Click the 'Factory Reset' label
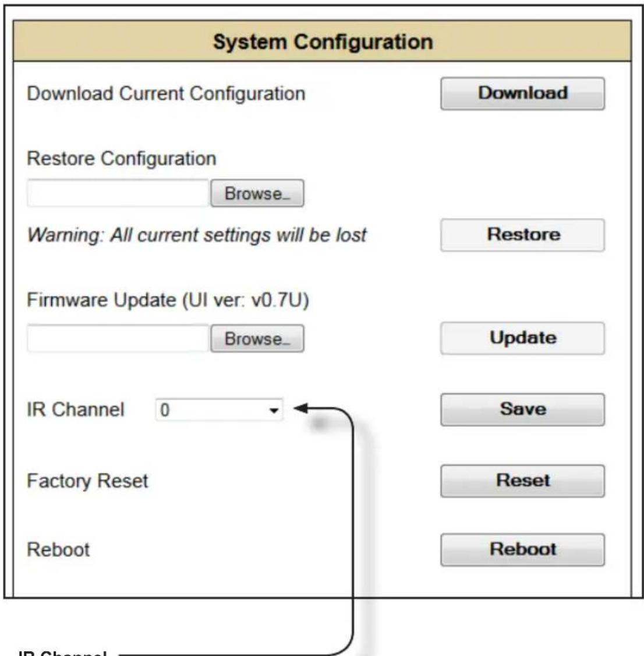This screenshot has height=656, width=644. tap(87, 481)
